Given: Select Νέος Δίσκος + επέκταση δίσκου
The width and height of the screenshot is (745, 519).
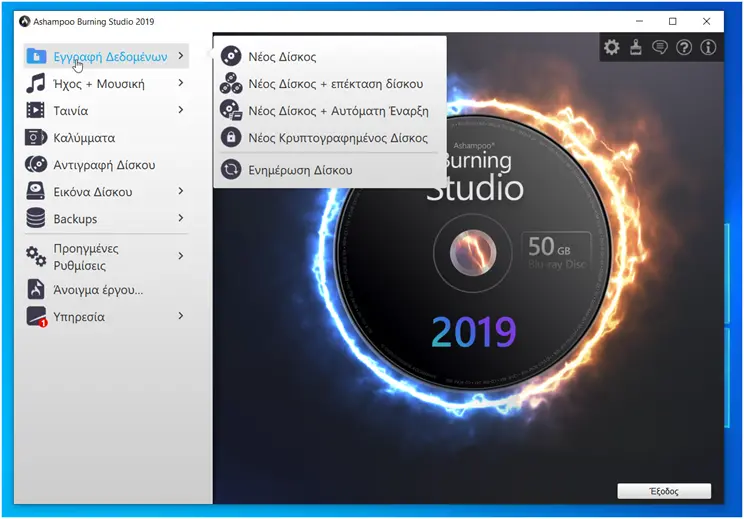Looking at the screenshot, I should point(329,83).
